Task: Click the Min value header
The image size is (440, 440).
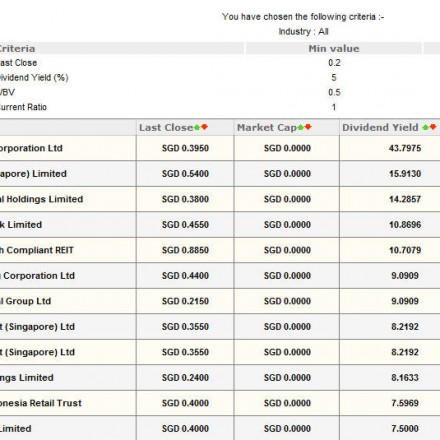Action: click(x=334, y=49)
